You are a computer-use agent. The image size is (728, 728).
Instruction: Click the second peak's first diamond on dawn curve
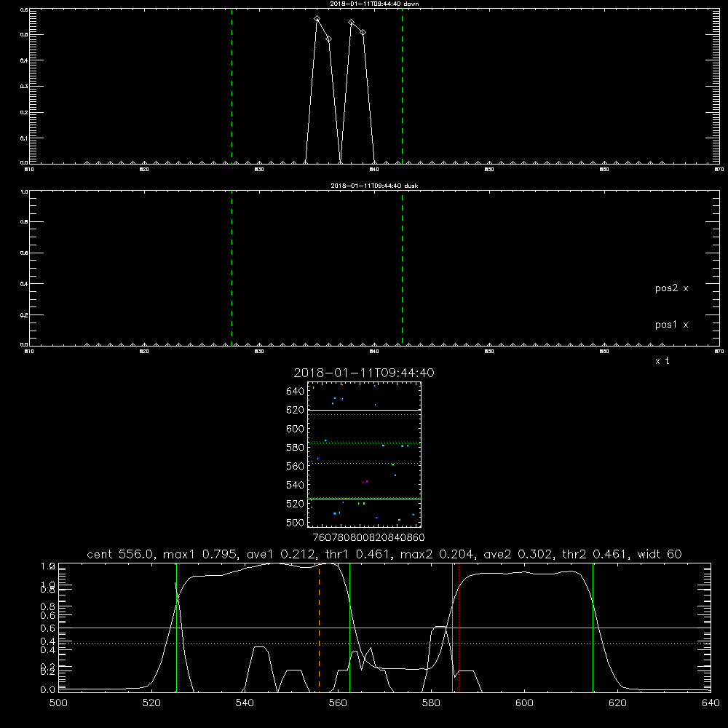click(352, 23)
